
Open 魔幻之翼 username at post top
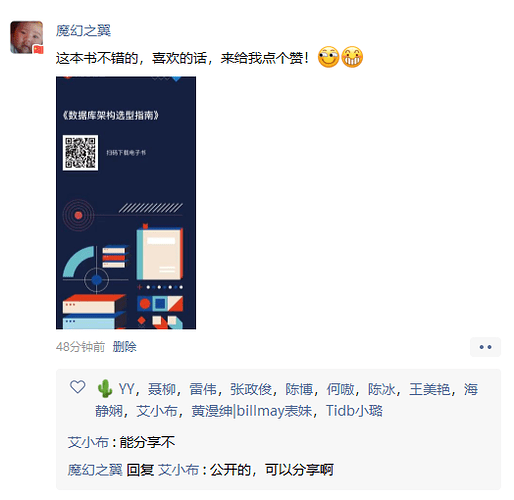[83, 31]
